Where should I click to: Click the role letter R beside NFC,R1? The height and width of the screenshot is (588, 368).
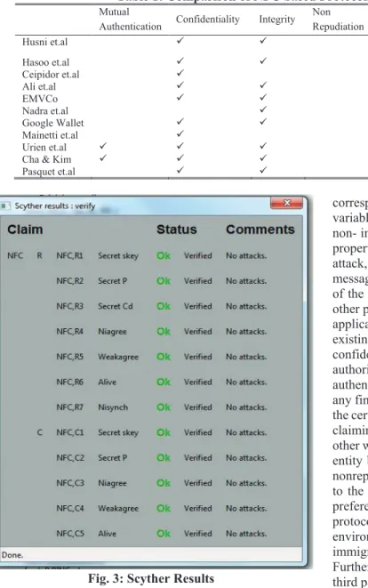[39, 256]
